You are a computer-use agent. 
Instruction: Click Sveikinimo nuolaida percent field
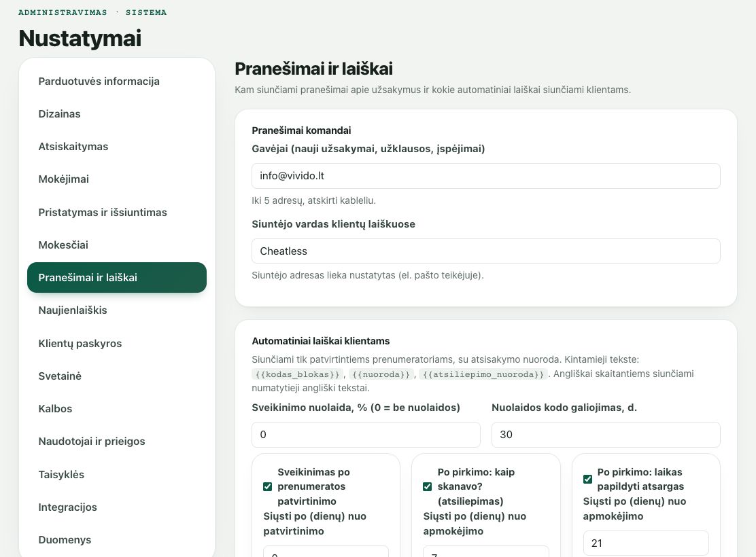(x=366, y=435)
